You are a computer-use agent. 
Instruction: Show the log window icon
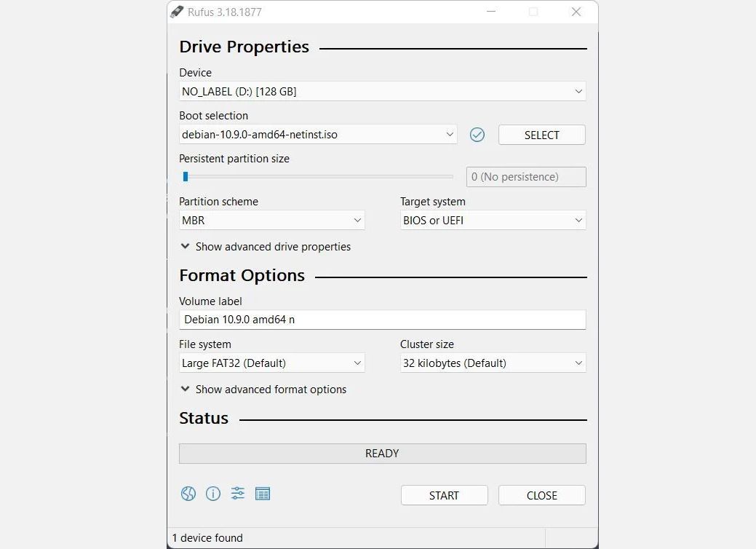(263, 494)
